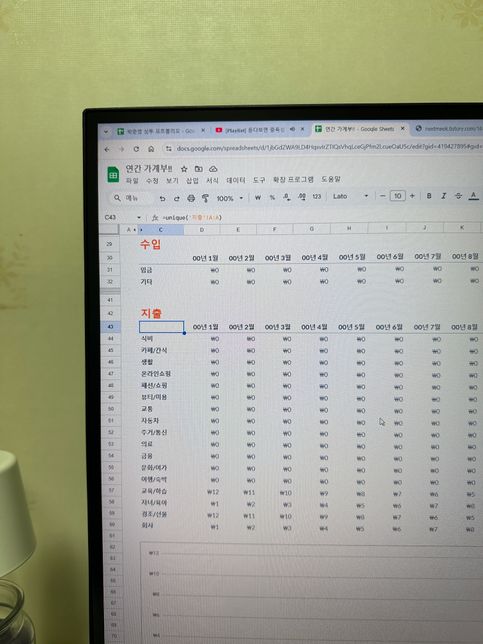Open the 확장 프로그램 menu

click(x=293, y=179)
